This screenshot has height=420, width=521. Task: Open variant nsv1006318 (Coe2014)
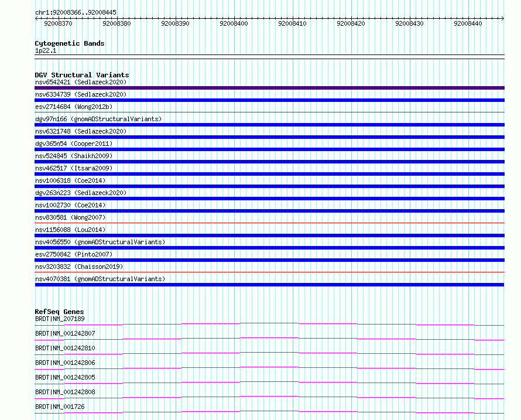[x=70, y=180]
